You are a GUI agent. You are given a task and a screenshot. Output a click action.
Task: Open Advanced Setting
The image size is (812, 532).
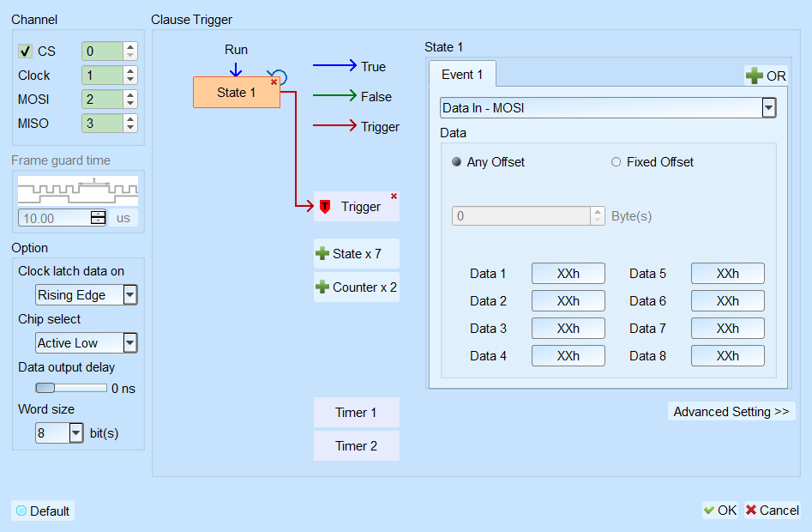point(731,412)
